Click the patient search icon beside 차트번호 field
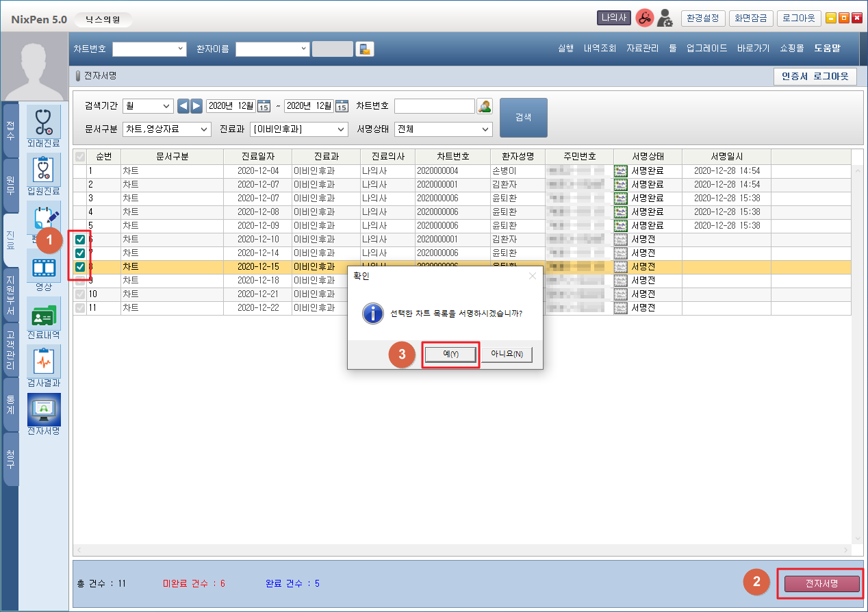Viewport: 868px width, 612px height. 485,106
